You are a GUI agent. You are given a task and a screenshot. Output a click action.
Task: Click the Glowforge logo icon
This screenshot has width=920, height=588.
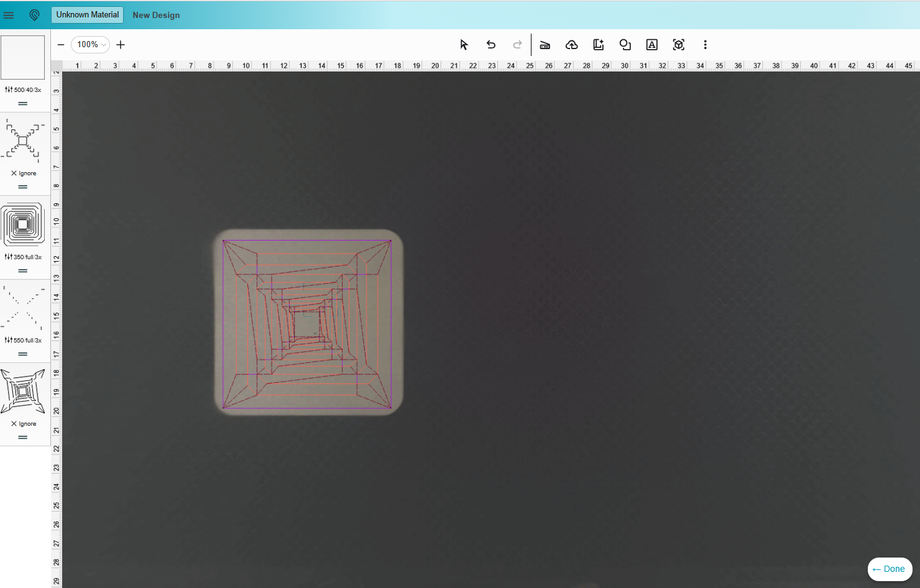(x=34, y=15)
